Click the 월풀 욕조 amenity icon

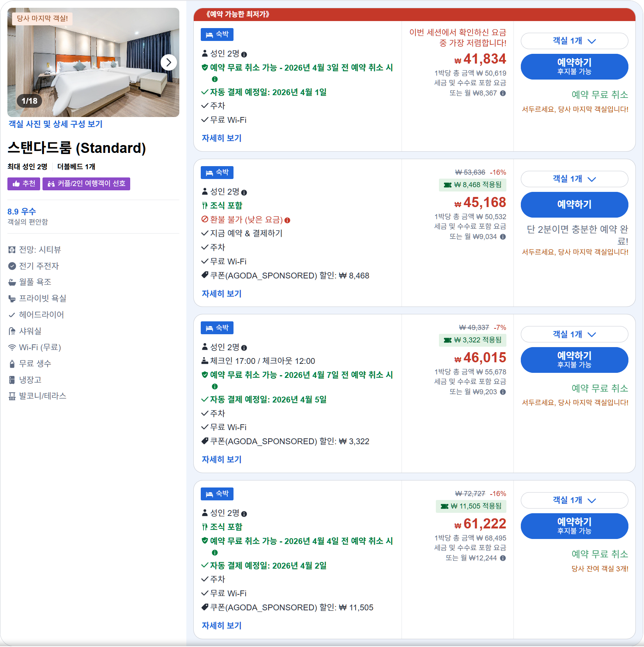coord(12,282)
